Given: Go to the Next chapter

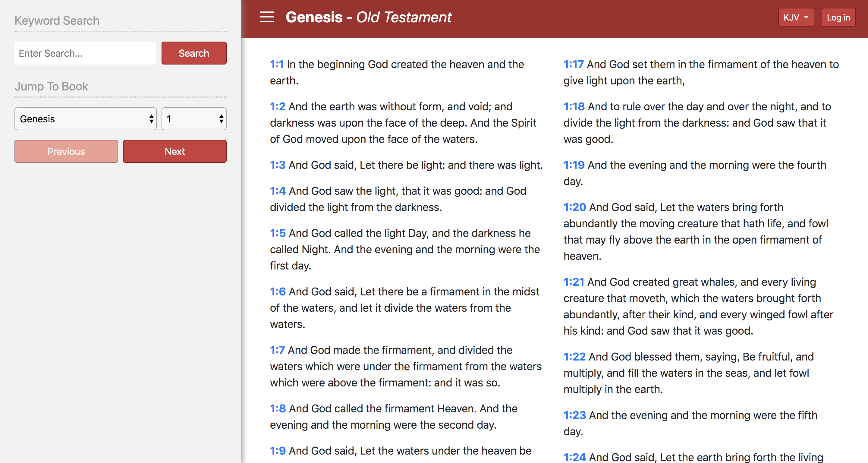Looking at the screenshot, I should coord(175,152).
